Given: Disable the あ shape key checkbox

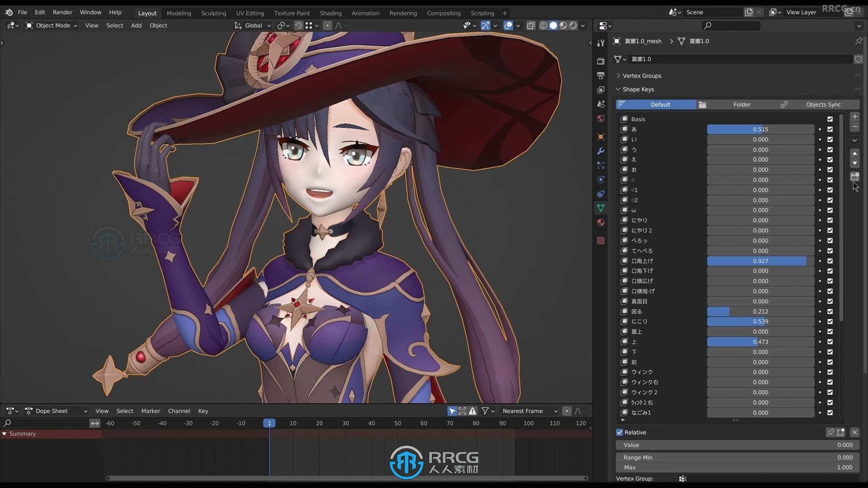Looking at the screenshot, I should (830, 129).
